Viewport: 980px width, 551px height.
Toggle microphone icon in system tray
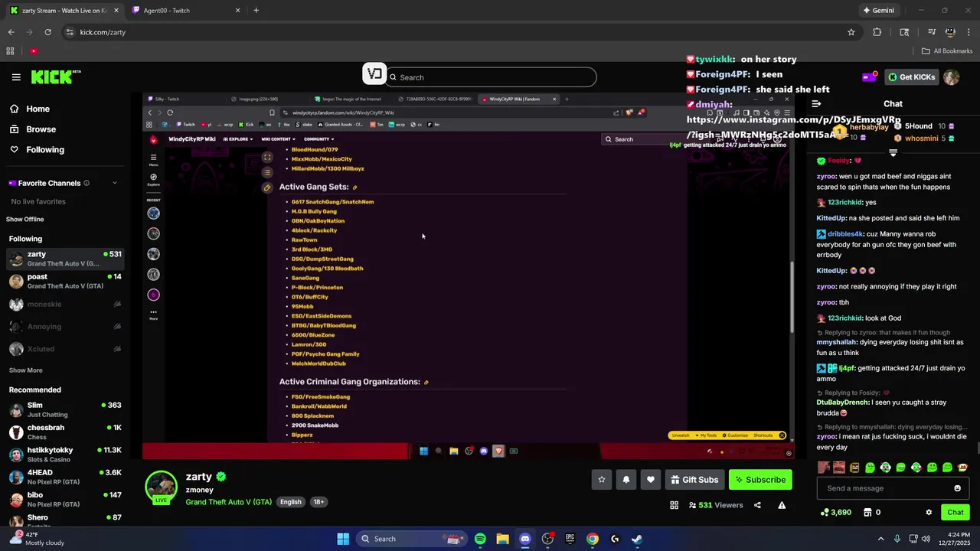pyautogui.click(x=897, y=539)
